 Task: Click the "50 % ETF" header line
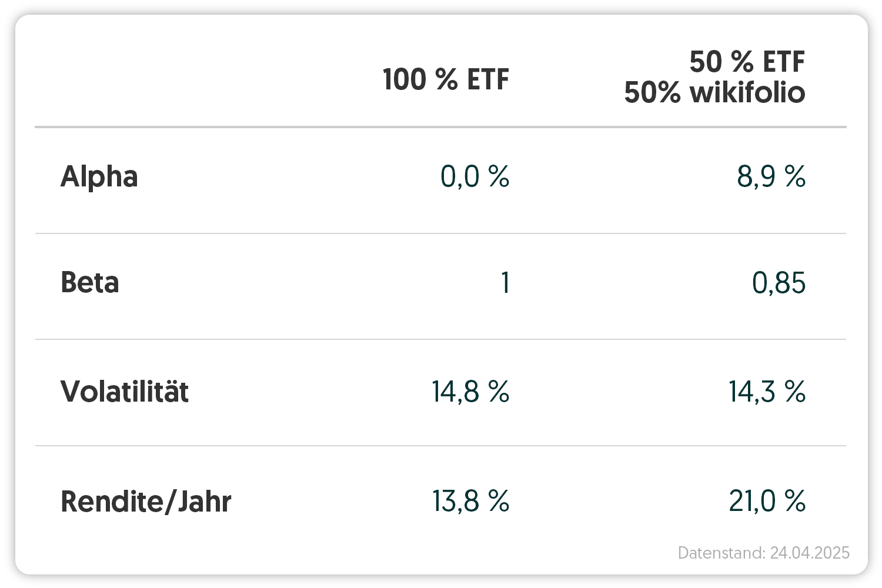(x=747, y=62)
